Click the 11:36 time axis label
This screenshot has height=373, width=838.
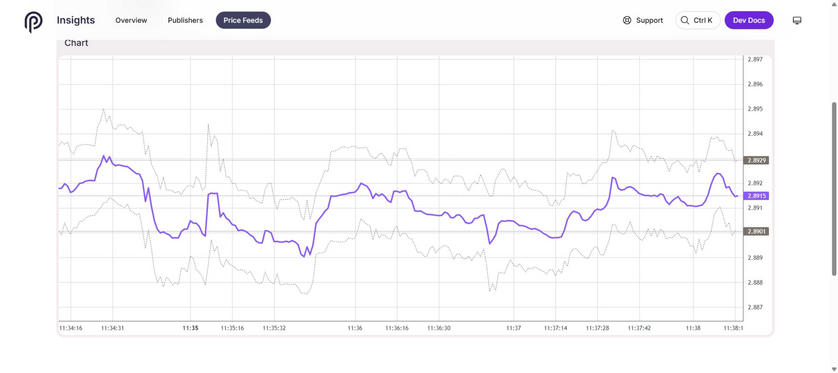coord(355,328)
